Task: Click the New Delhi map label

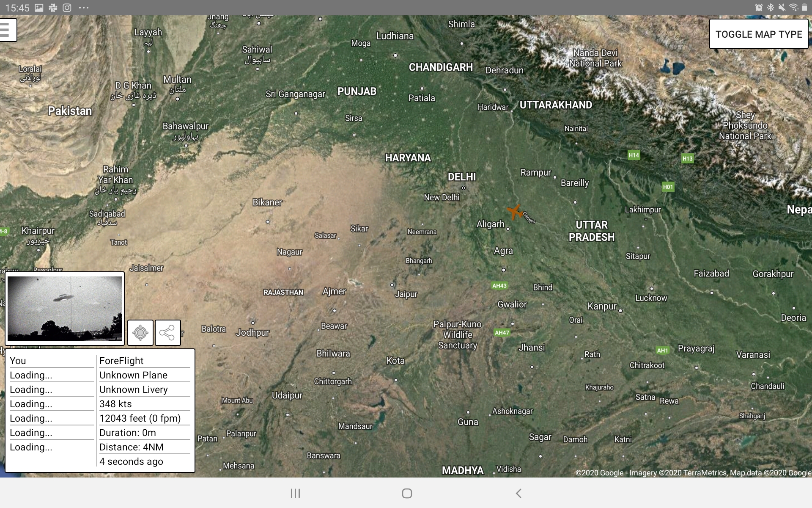Action: coord(442,197)
